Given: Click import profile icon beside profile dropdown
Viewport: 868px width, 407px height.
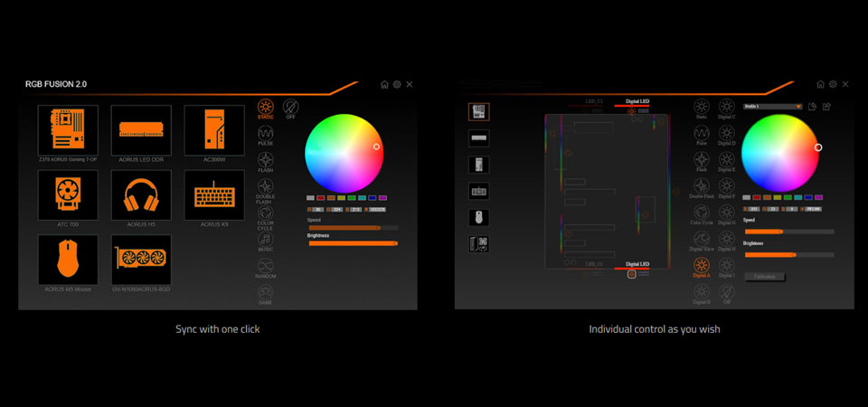Looking at the screenshot, I should click(x=812, y=107).
